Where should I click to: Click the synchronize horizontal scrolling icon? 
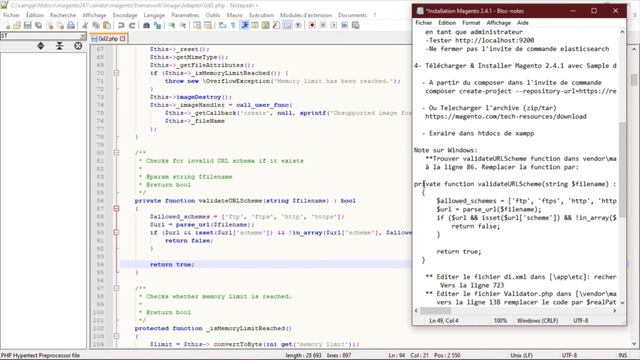pyautogui.click(x=208, y=25)
